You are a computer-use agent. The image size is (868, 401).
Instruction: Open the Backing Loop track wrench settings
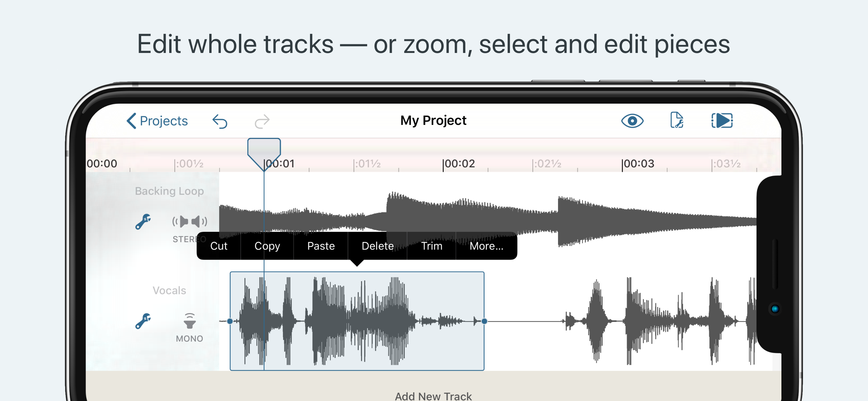143,222
